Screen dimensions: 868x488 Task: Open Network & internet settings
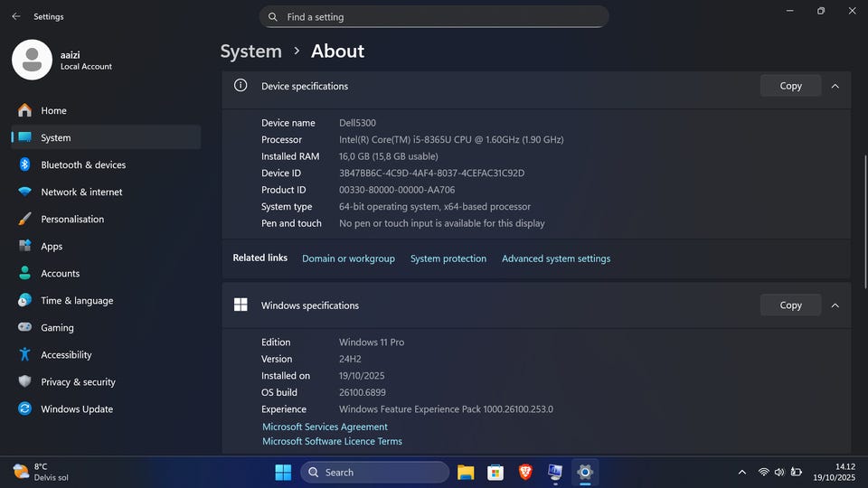81,192
